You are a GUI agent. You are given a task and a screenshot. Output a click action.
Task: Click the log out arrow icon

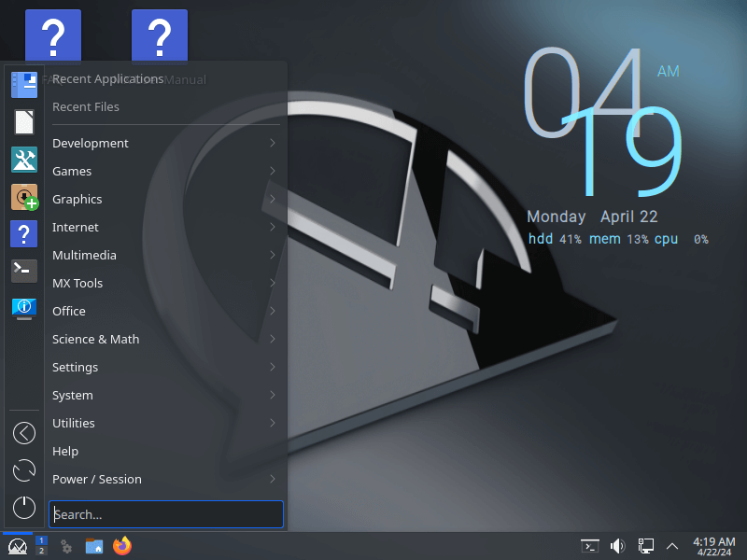(x=24, y=433)
